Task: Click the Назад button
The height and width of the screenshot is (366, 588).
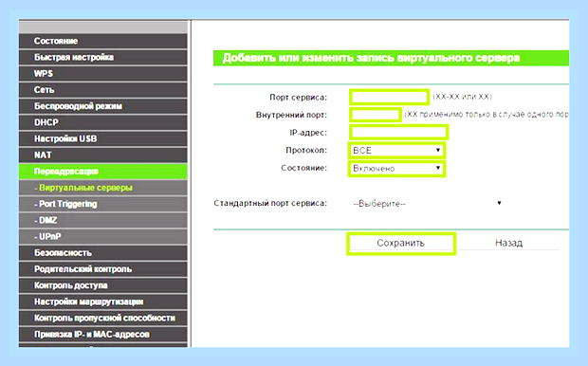Action: [508, 243]
